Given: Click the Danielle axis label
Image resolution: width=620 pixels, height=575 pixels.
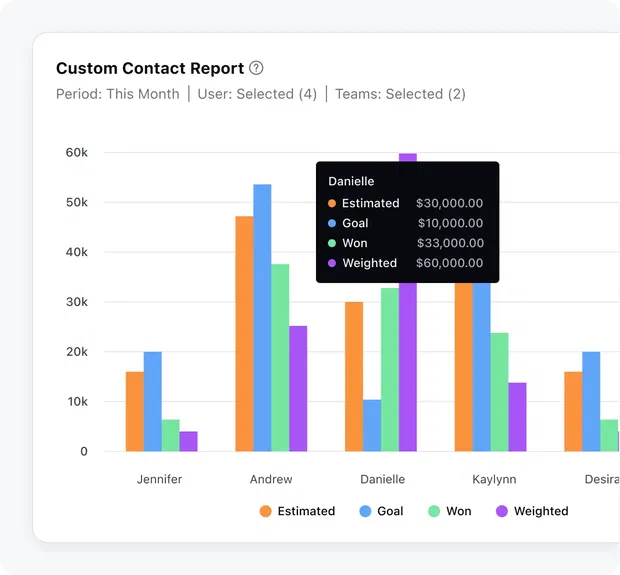Looking at the screenshot, I should click(382, 479).
